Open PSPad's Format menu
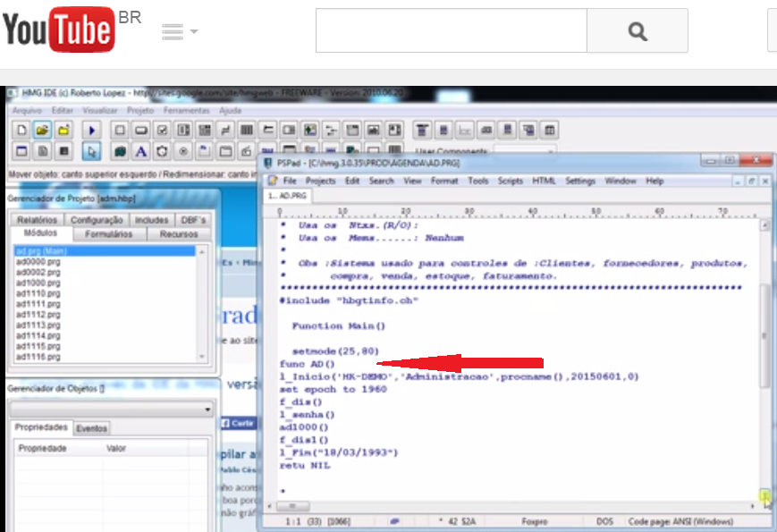777x532 pixels. (444, 181)
